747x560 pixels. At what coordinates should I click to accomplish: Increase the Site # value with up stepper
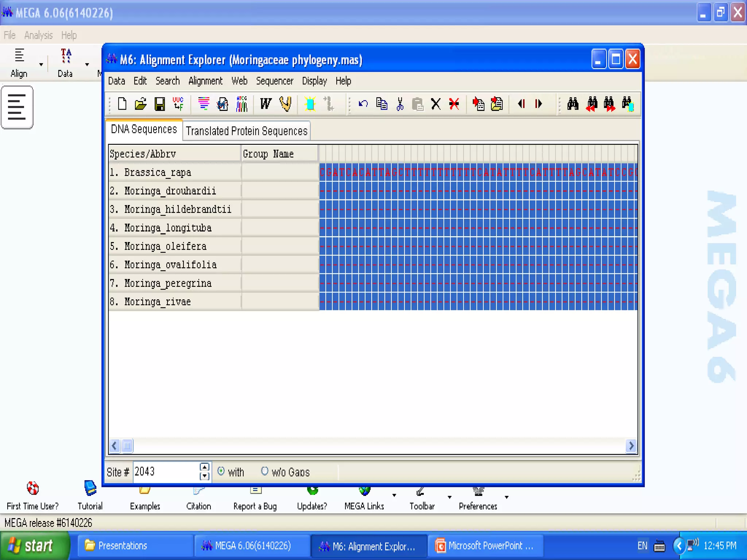205,467
